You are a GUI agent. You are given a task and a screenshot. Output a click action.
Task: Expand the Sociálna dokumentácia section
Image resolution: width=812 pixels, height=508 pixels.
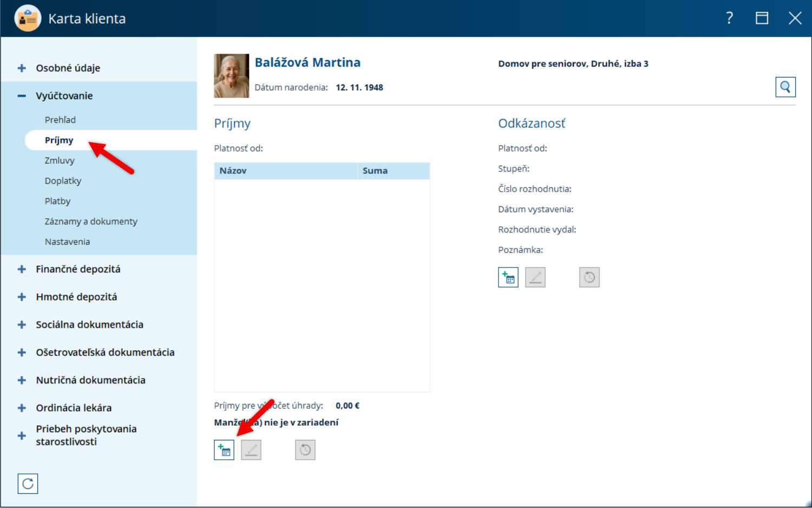(22, 325)
